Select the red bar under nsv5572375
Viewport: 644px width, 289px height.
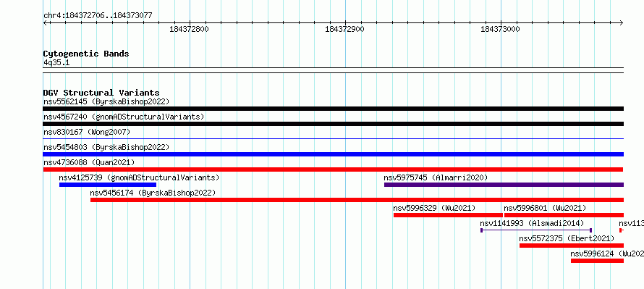coord(572,246)
